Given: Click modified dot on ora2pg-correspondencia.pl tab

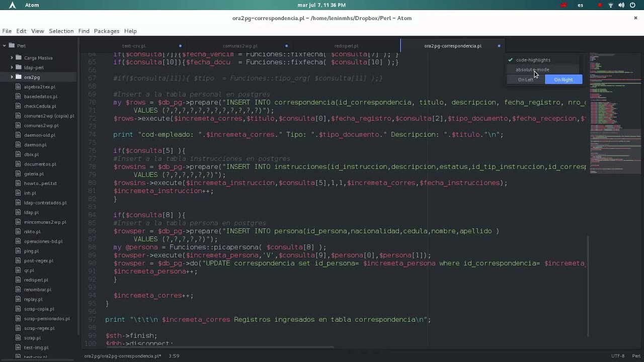Looking at the screenshot, I should [x=499, y=46].
